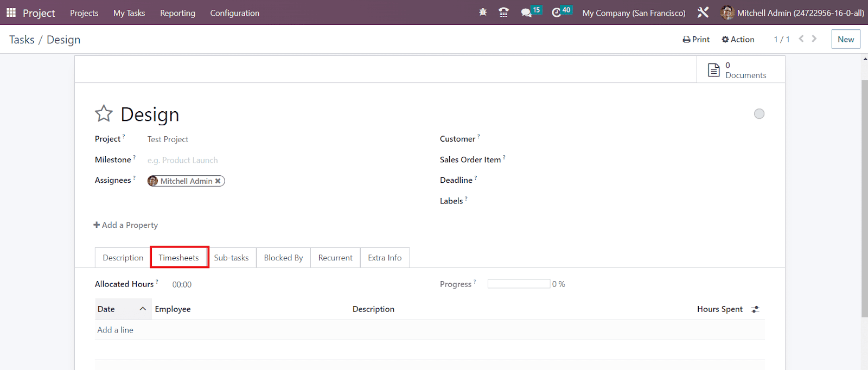Star the Design task as priority
This screenshot has height=370, width=868.
104,114
